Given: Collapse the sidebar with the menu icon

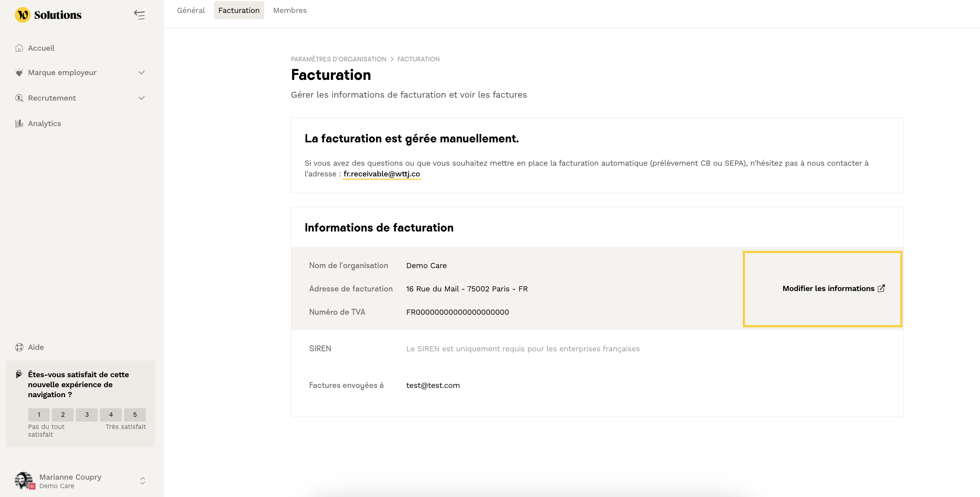Looking at the screenshot, I should pos(139,15).
